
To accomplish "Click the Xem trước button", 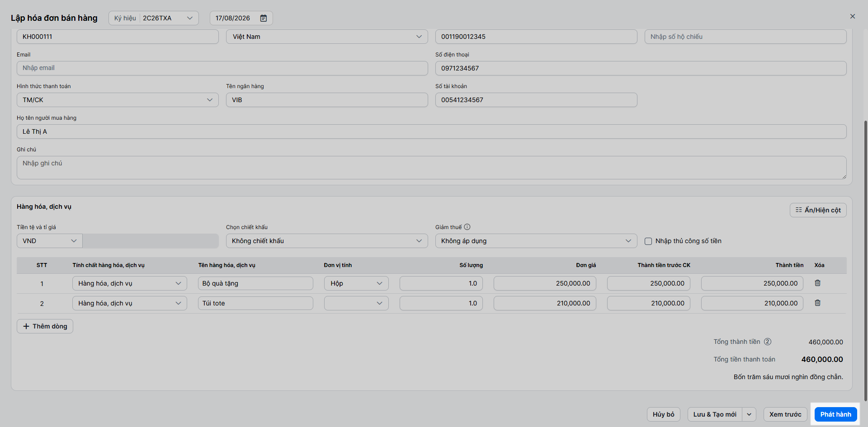I will click(785, 414).
